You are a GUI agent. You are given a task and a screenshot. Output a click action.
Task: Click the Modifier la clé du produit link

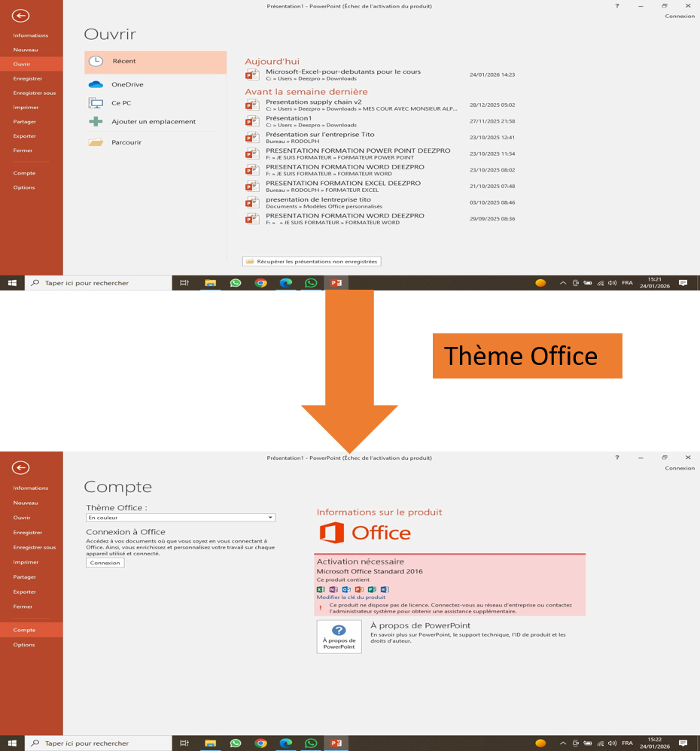[351, 597]
